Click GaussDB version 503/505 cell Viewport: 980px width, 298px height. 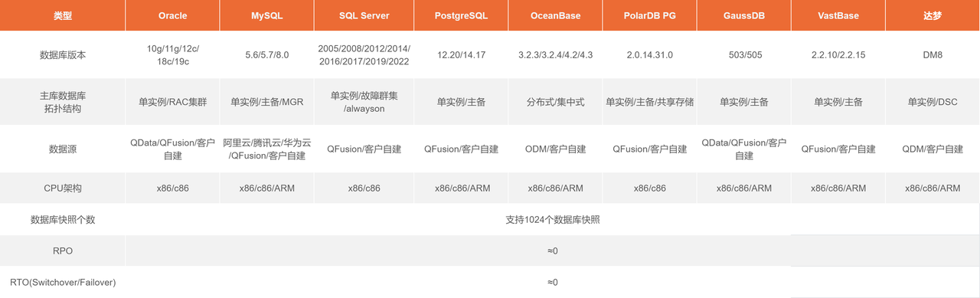pos(743,55)
